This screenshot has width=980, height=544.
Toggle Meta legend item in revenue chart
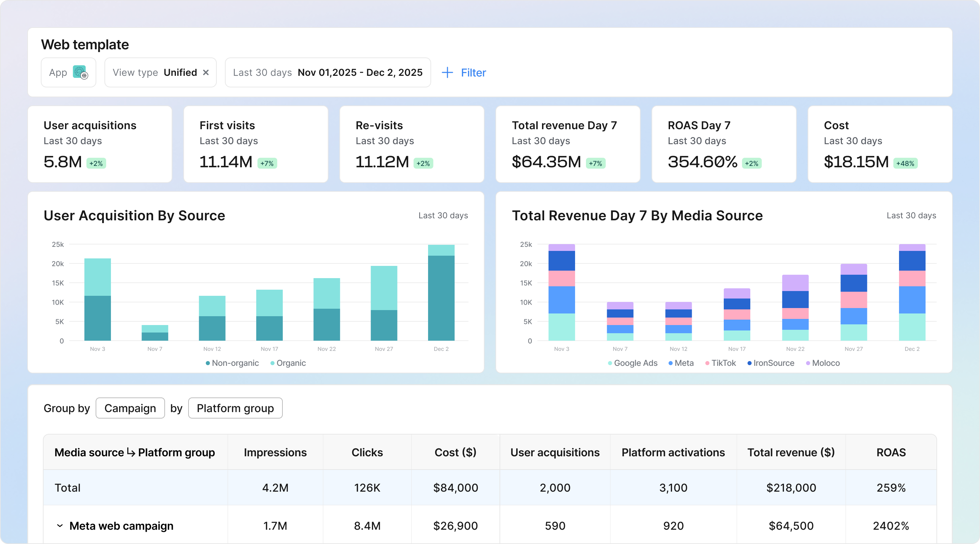681,363
